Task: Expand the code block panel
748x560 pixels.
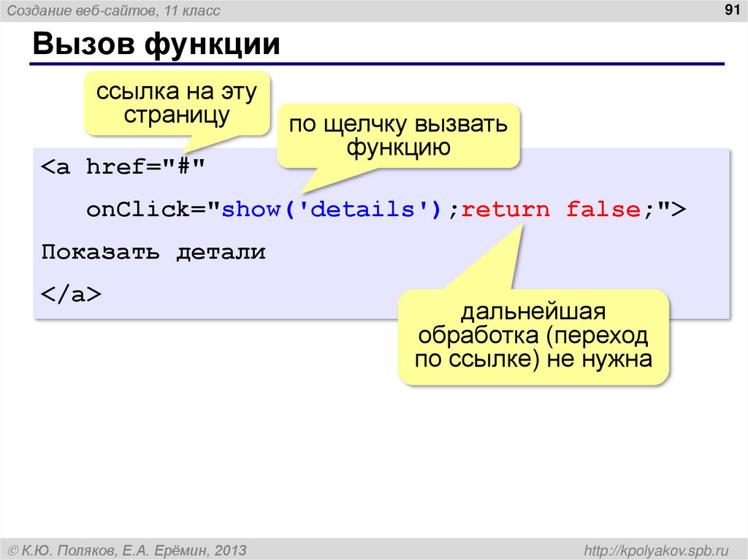Action: coord(380,234)
